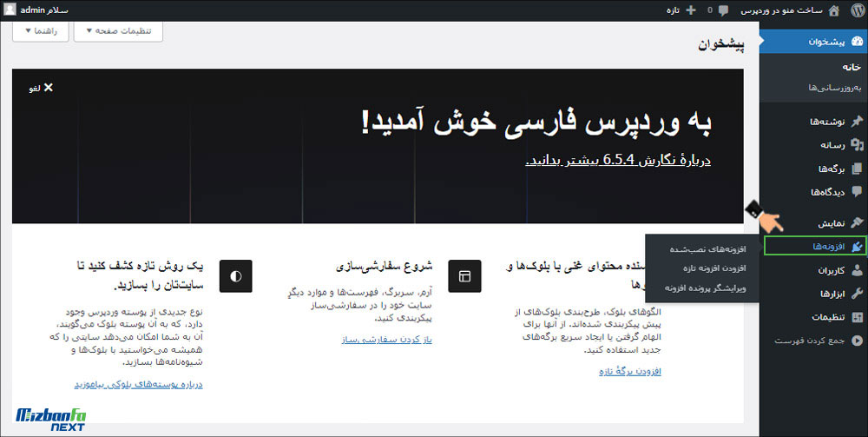Image resolution: width=868 pixels, height=437 pixels.
Task: Click the wrench icon beside ابزارها
Action: pos(857,294)
